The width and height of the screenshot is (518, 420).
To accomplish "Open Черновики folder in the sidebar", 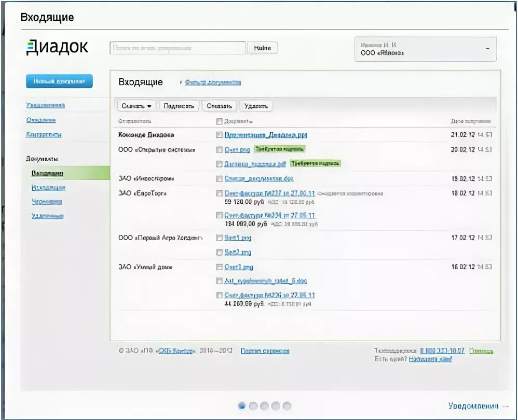I will (x=47, y=202).
